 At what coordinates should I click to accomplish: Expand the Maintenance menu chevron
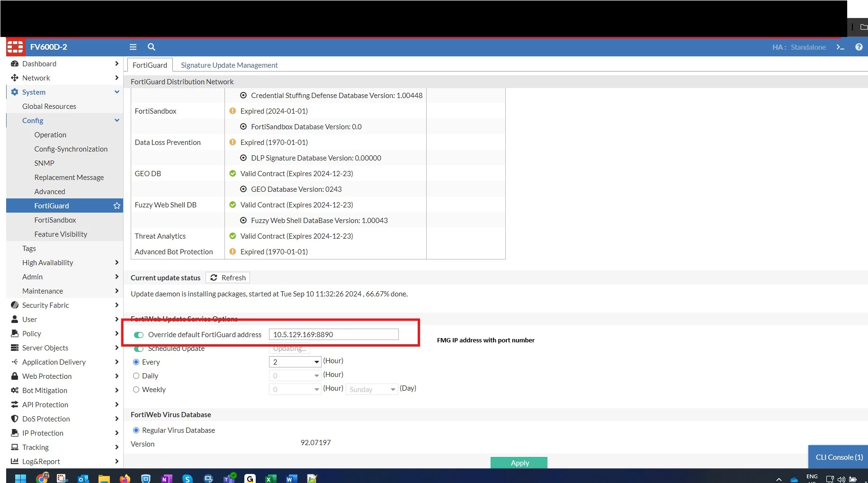coord(117,291)
